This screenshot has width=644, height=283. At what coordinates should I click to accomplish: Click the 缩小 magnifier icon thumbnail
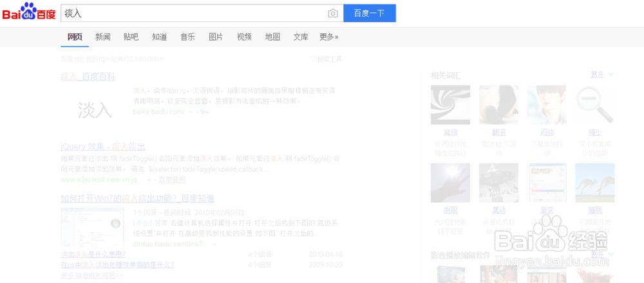click(594, 105)
